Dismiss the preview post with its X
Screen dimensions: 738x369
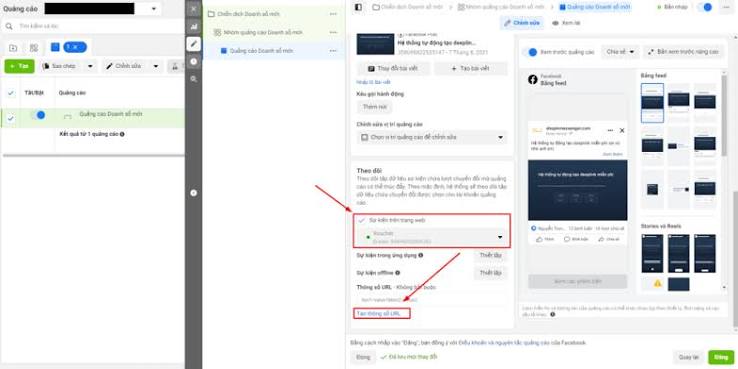point(622,130)
